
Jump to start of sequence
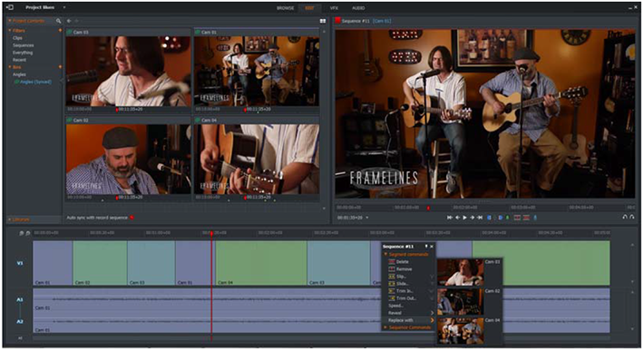450,218
